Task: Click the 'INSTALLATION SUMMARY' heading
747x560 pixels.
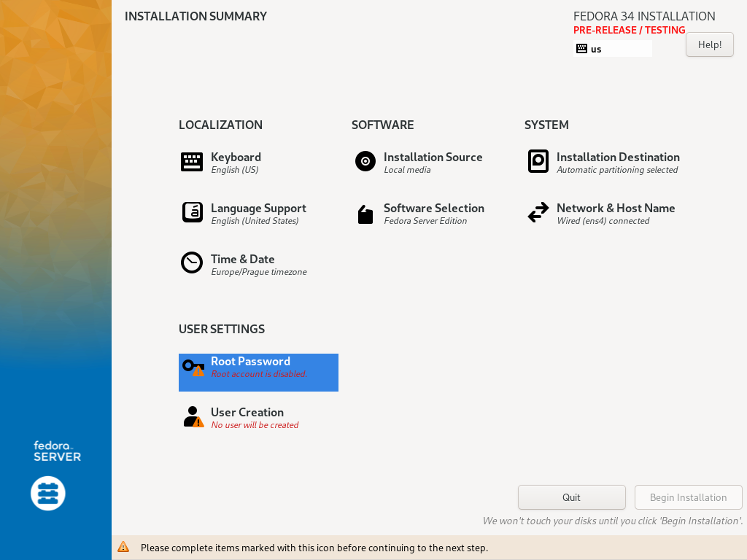Action: [x=196, y=16]
